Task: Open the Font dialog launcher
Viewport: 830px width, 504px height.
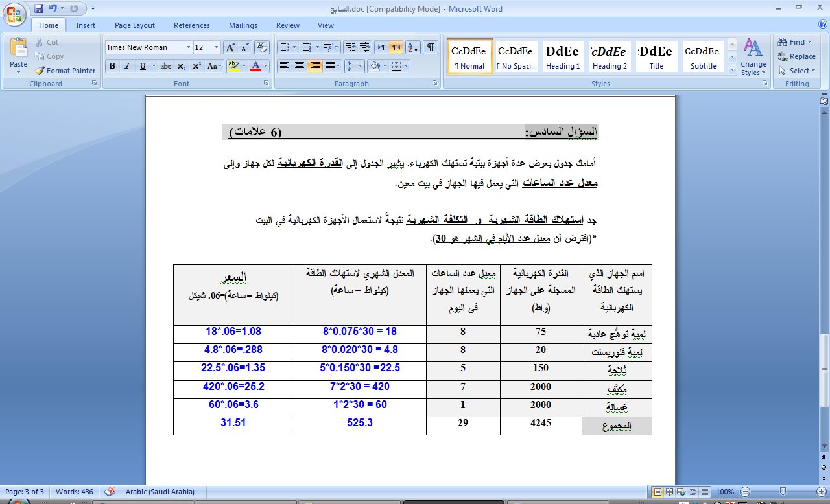Action: (266, 84)
